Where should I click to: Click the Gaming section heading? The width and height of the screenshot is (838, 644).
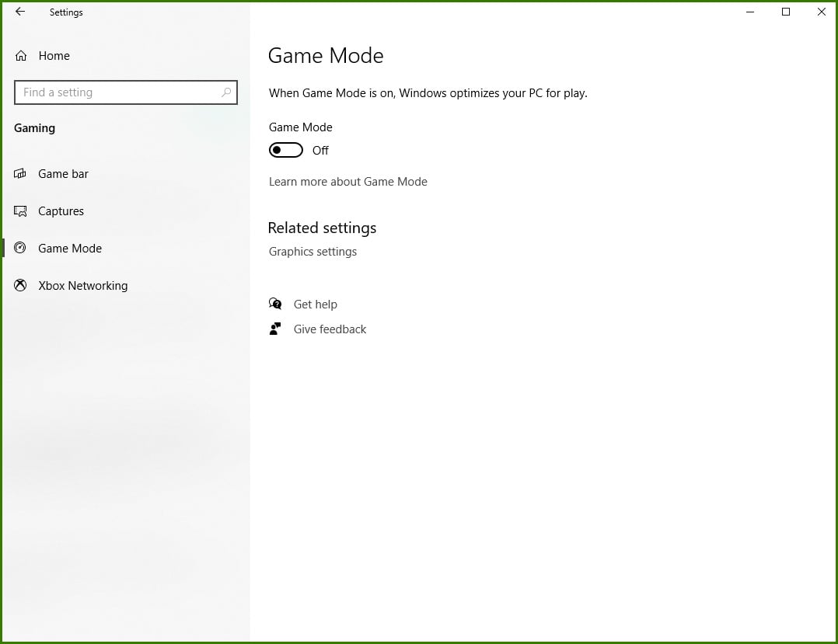(35, 128)
